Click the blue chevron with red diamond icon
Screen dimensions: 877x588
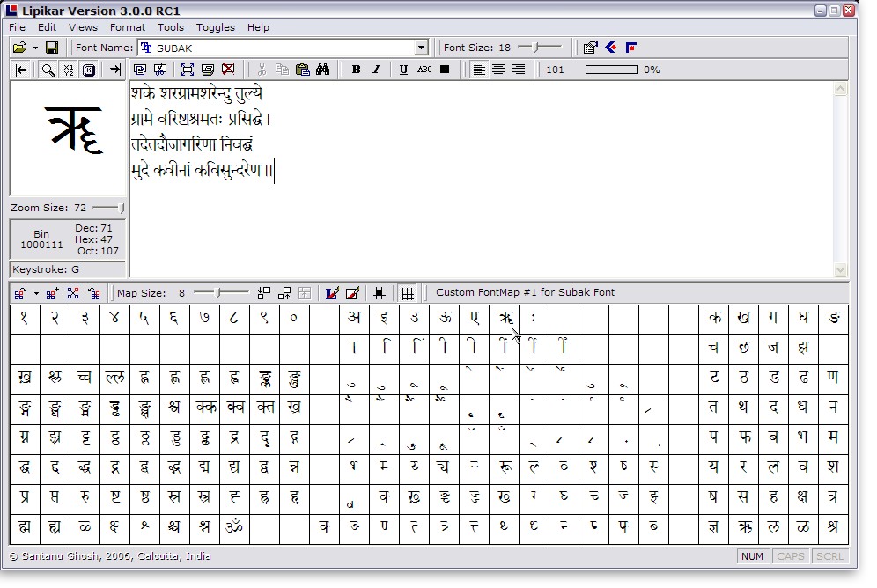611,48
